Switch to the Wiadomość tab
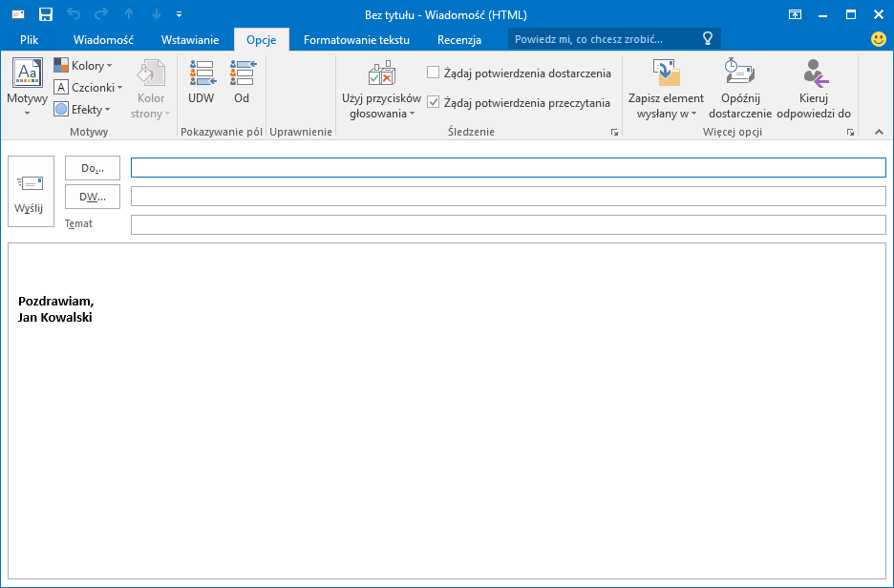The image size is (894, 588). coord(103,40)
